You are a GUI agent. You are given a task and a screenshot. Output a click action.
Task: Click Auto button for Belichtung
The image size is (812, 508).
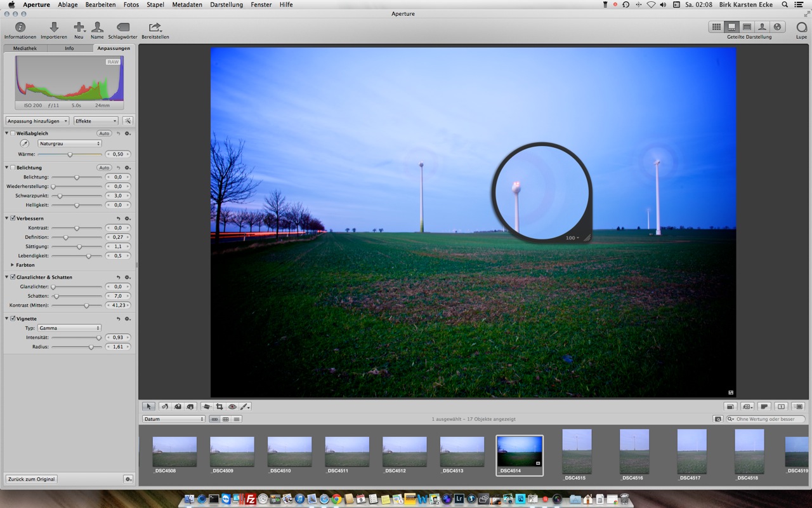104,168
